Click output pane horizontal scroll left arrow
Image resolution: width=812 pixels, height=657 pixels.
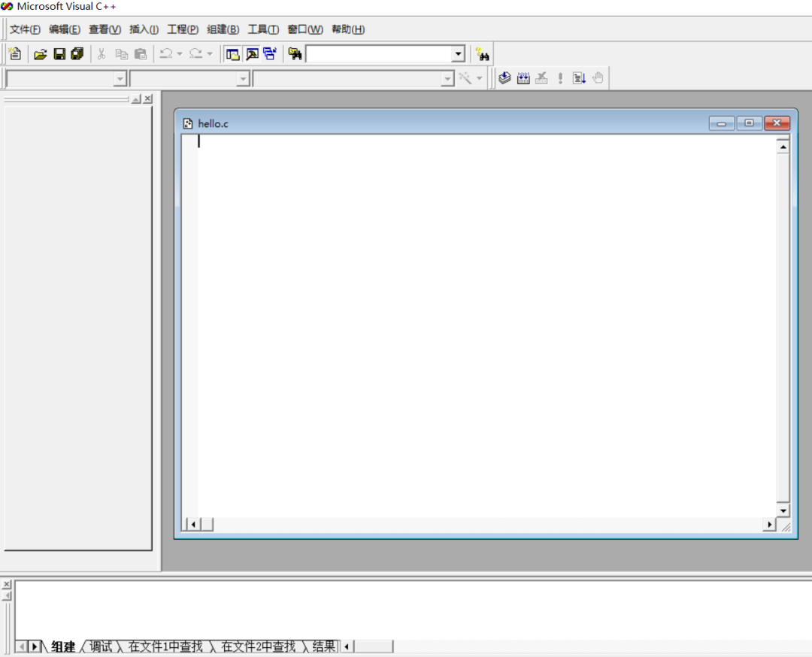point(347,646)
